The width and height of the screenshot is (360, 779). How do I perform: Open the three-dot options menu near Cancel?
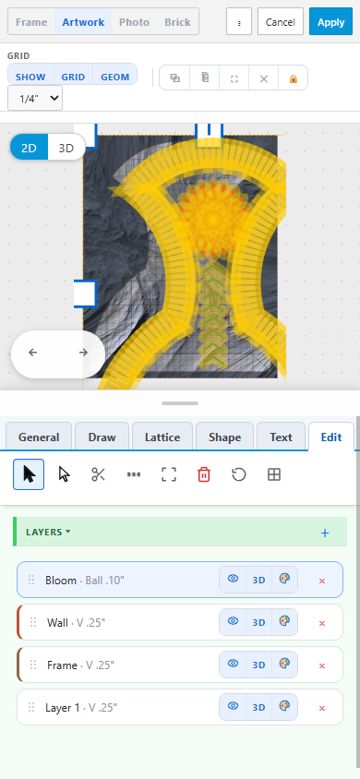(239, 21)
